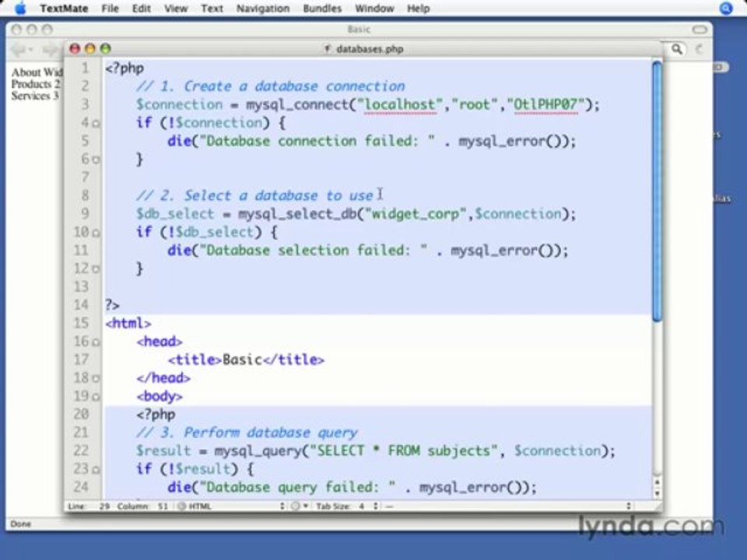Image resolution: width=747 pixels, height=560 pixels.
Task: Click the "OtlPHP07" password string
Action: click(545, 104)
